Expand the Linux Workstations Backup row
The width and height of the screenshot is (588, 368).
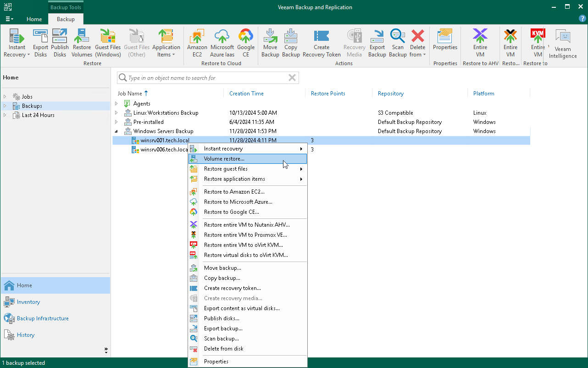[116, 113]
